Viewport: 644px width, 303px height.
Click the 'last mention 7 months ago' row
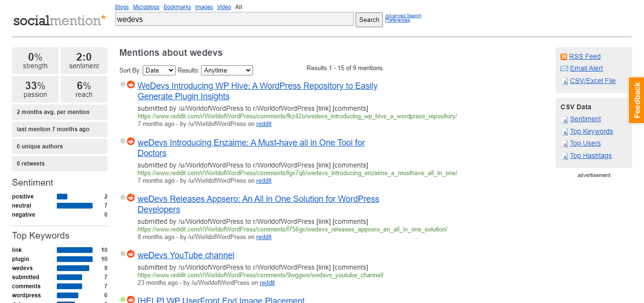click(60, 129)
